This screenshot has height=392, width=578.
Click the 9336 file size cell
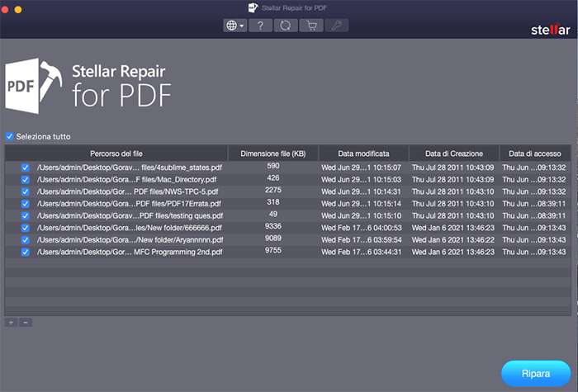(x=273, y=226)
